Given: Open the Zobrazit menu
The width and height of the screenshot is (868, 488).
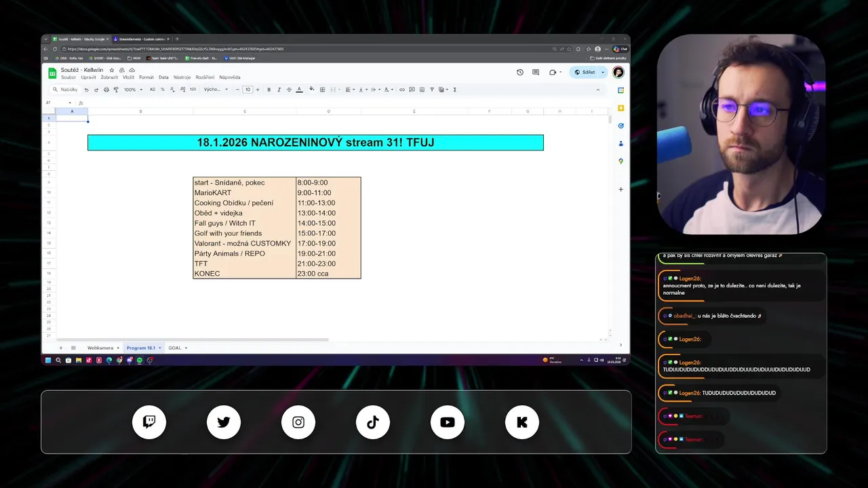Looking at the screenshot, I should pos(109,77).
